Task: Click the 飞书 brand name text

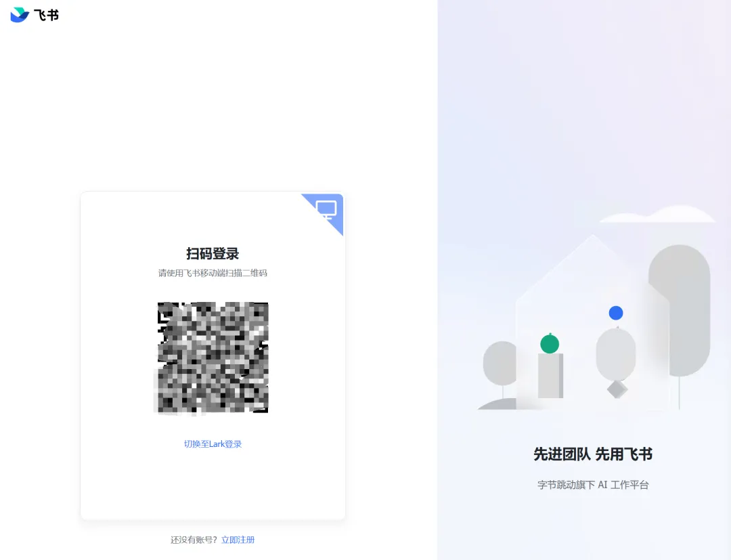Action: click(46, 16)
